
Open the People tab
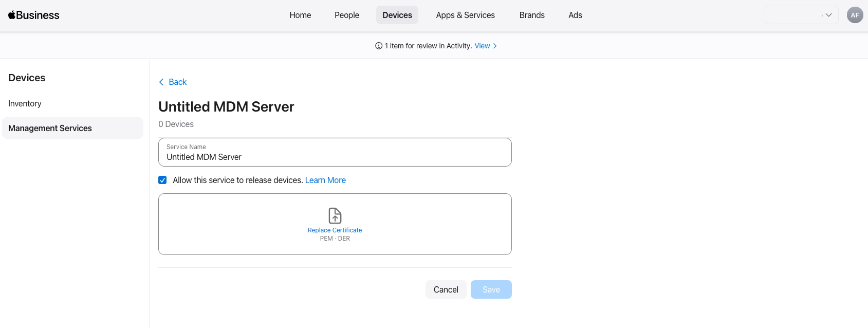point(347,15)
